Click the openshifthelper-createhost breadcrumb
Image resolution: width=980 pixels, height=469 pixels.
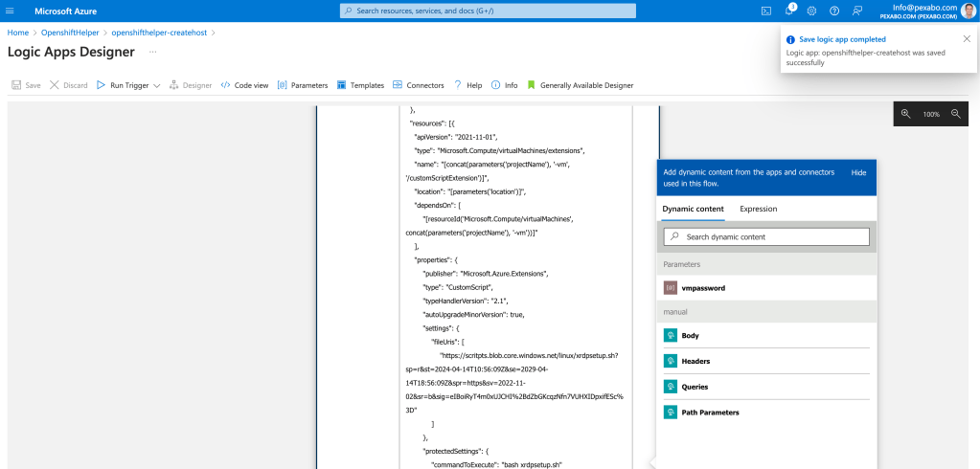tap(159, 33)
